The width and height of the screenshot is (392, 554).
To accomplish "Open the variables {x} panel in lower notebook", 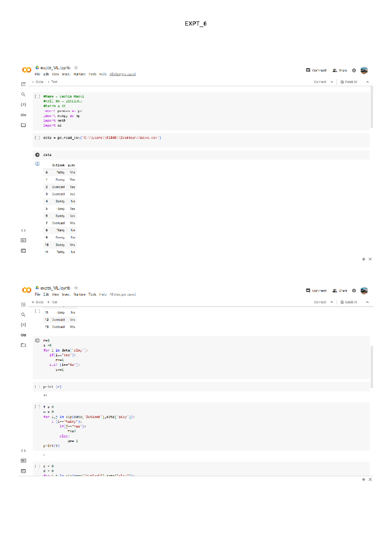I will click(x=23, y=325).
